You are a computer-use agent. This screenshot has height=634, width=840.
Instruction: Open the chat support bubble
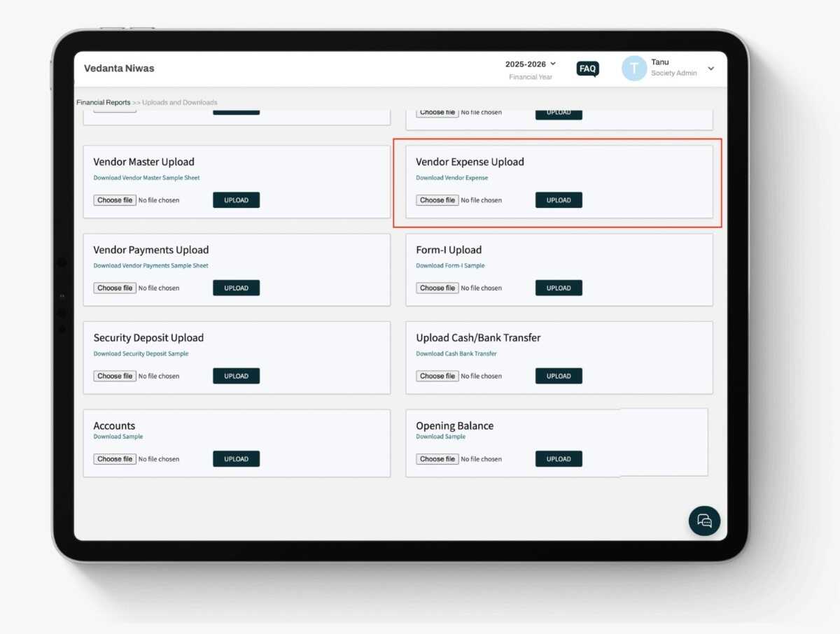tap(703, 521)
